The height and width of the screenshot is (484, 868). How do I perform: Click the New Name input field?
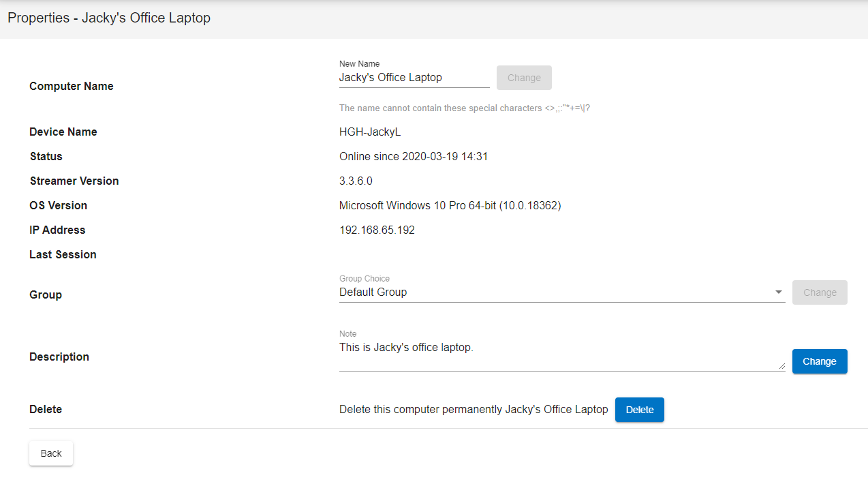click(x=414, y=78)
